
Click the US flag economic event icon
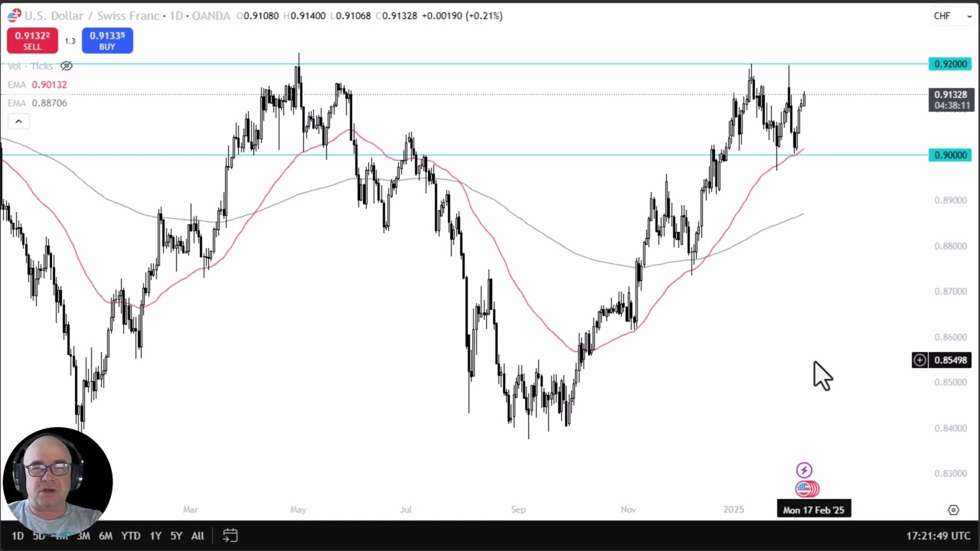[805, 488]
